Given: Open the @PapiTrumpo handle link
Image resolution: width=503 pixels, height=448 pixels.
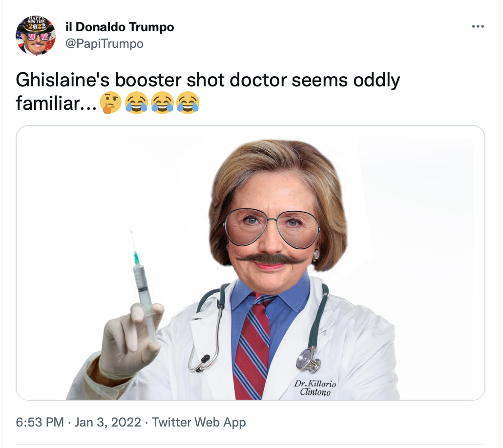Looking at the screenshot, I should (x=104, y=43).
